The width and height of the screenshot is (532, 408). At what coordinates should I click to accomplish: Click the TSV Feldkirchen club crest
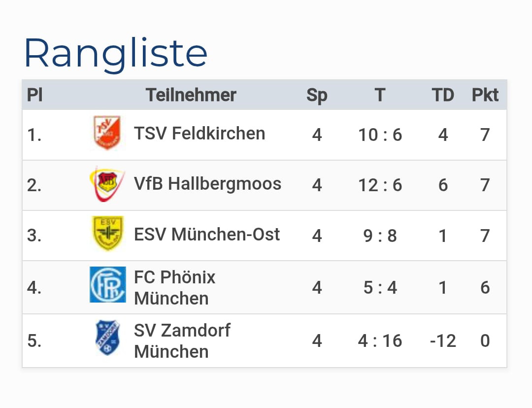(x=107, y=133)
